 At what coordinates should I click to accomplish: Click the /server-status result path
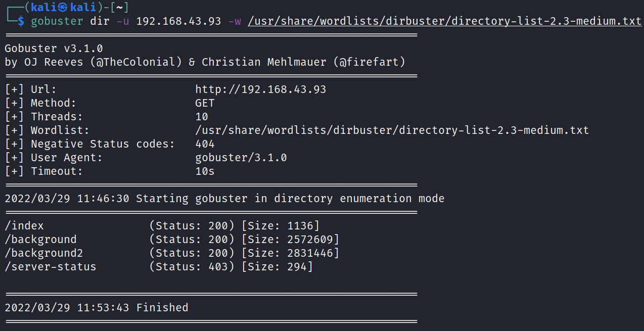(x=51, y=266)
